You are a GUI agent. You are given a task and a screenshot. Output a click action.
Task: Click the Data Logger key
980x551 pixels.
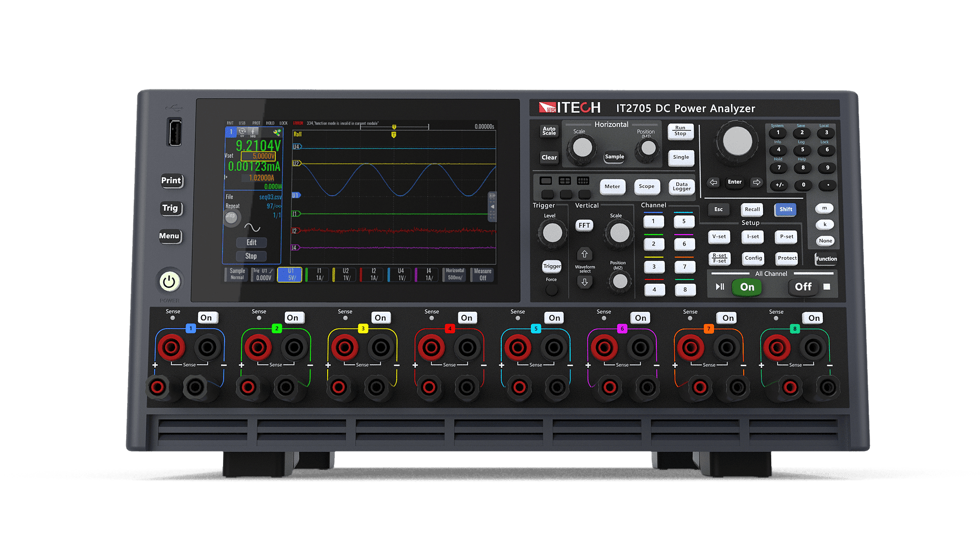point(681,187)
